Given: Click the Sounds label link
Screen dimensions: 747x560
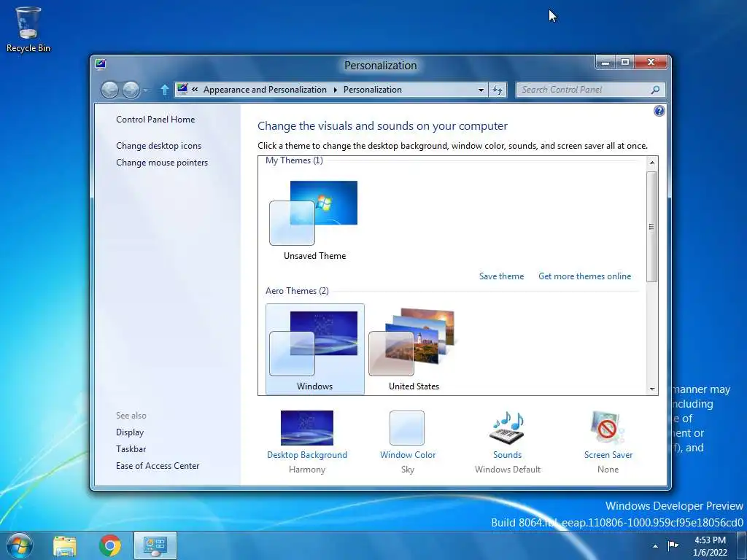Looking at the screenshot, I should click(508, 455).
